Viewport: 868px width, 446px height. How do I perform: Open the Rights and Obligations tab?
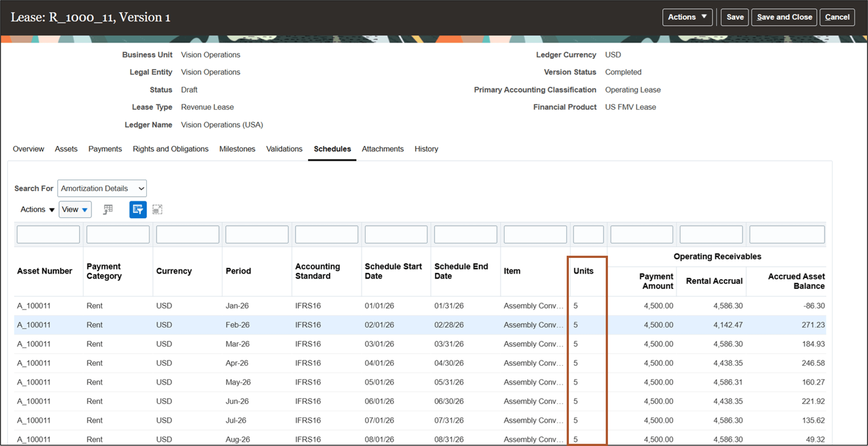point(171,149)
